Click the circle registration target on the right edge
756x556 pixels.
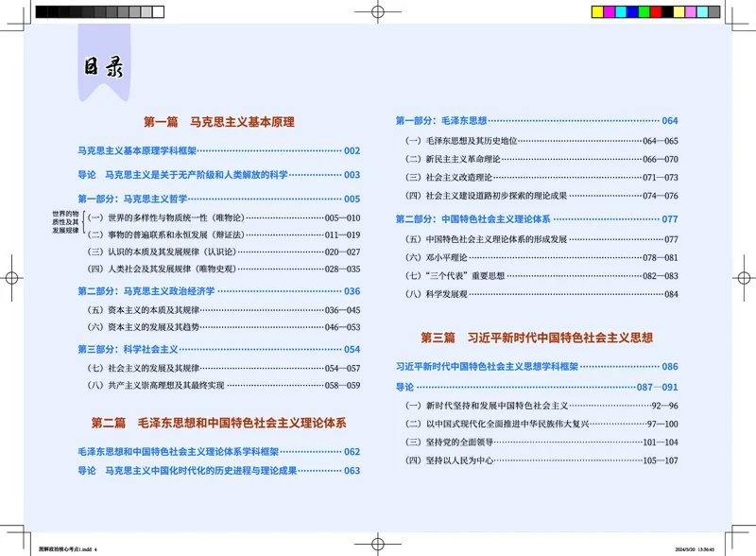[x=742, y=278]
